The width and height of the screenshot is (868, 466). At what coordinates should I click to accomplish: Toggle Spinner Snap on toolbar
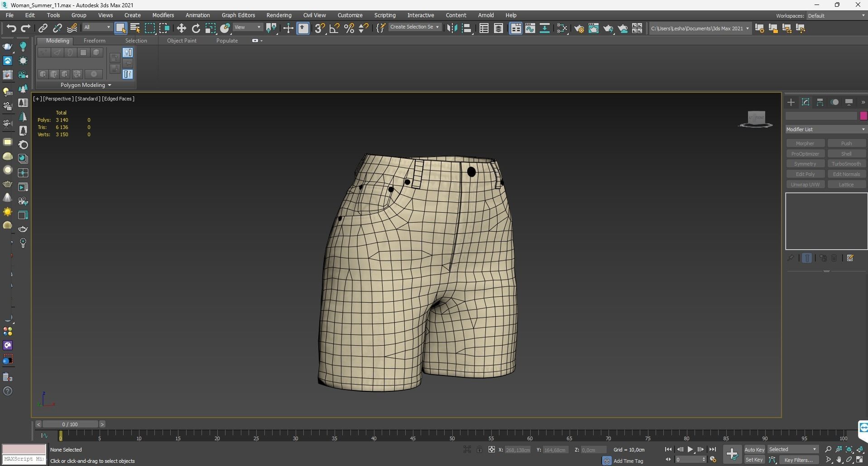pyautogui.click(x=364, y=29)
